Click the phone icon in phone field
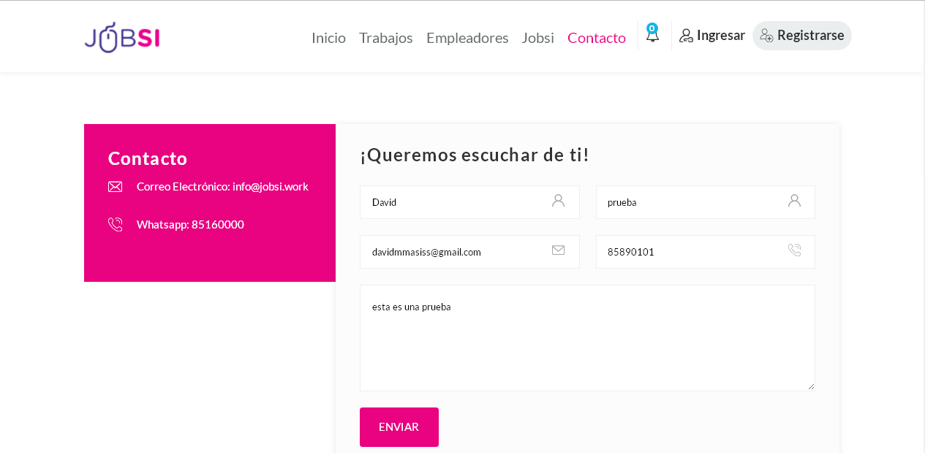 click(794, 251)
